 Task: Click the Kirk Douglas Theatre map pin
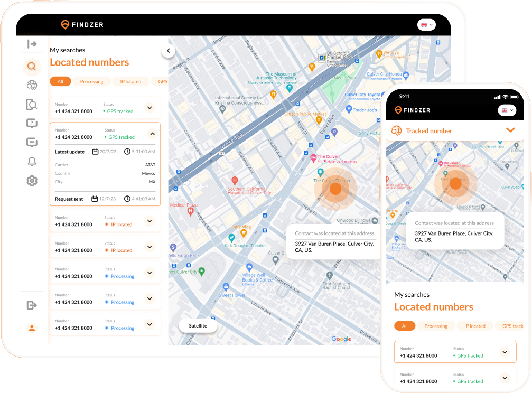pos(231,238)
